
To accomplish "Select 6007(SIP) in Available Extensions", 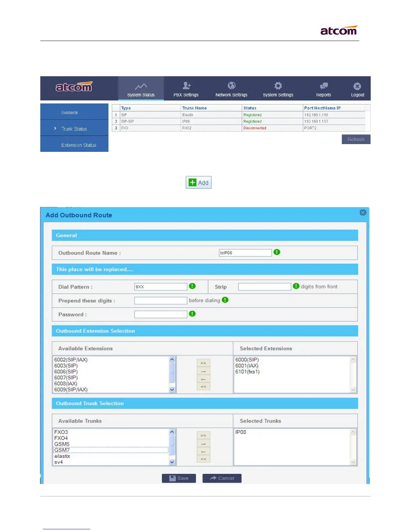I will (66, 378).
